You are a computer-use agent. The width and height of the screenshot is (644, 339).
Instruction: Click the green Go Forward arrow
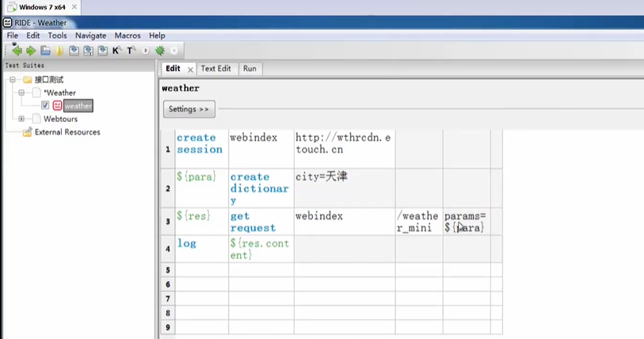point(31,51)
